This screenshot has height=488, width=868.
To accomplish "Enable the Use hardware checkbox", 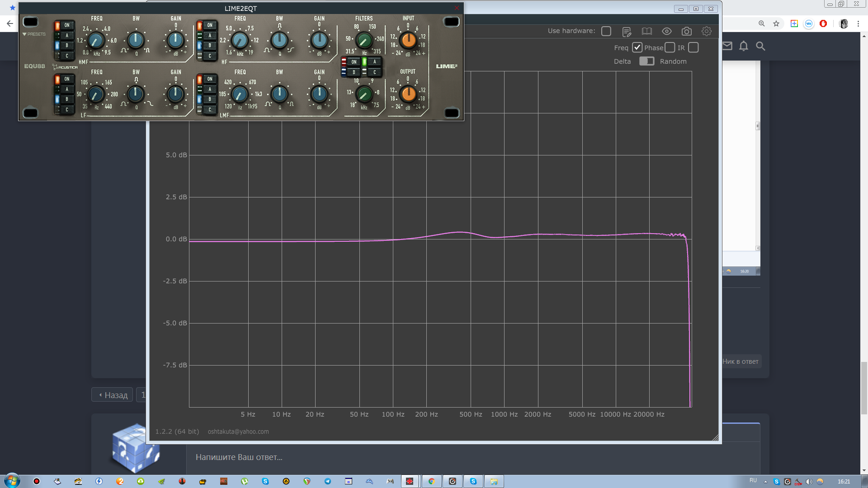I will coord(606,31).
